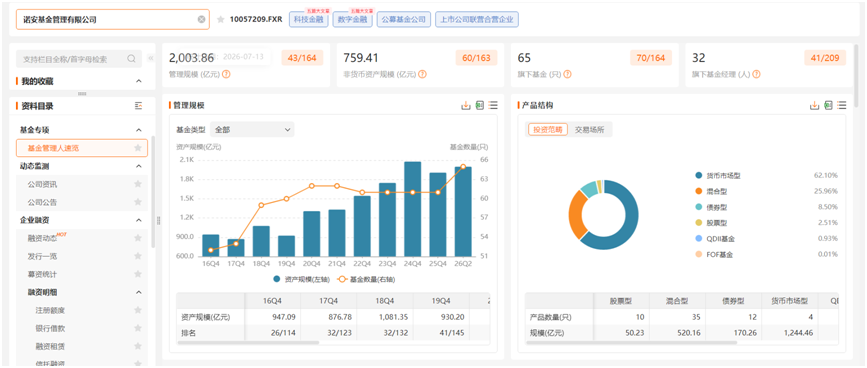Open the 管理规模 panel list menu
This screenshot has height=368, width=867.
[x=493, y=105]
